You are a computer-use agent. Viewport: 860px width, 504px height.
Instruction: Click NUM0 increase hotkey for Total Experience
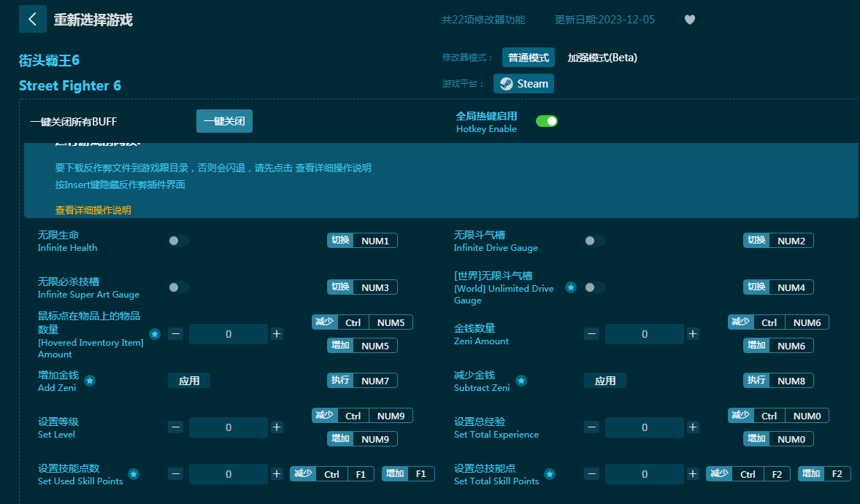coord(778,439)
